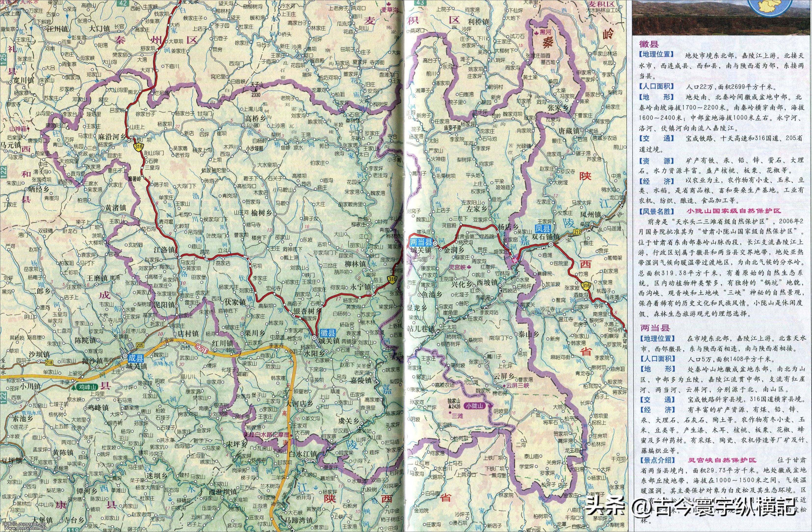Click the 独家山 2426 peak marker
The height and width of the screenshot is (532, 812).
450,407
